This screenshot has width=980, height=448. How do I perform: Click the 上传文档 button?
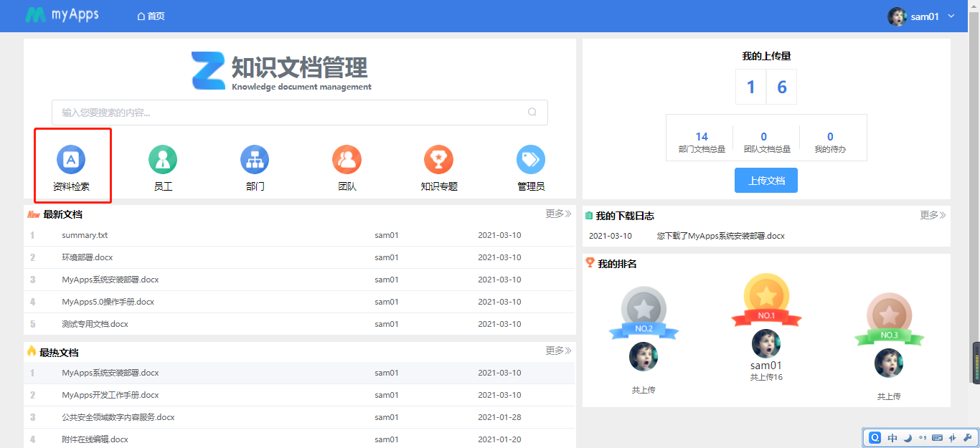[x=766, y=181]
